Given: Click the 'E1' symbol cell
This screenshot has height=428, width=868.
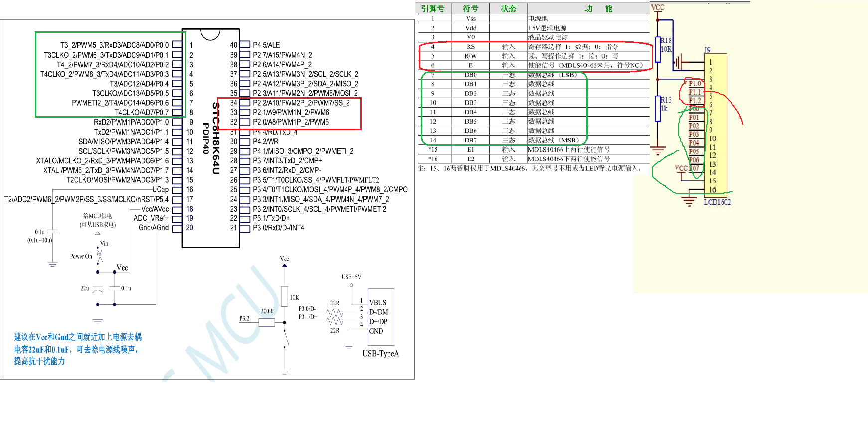Looking at the screenshot, I should click(x=471, y=149).
